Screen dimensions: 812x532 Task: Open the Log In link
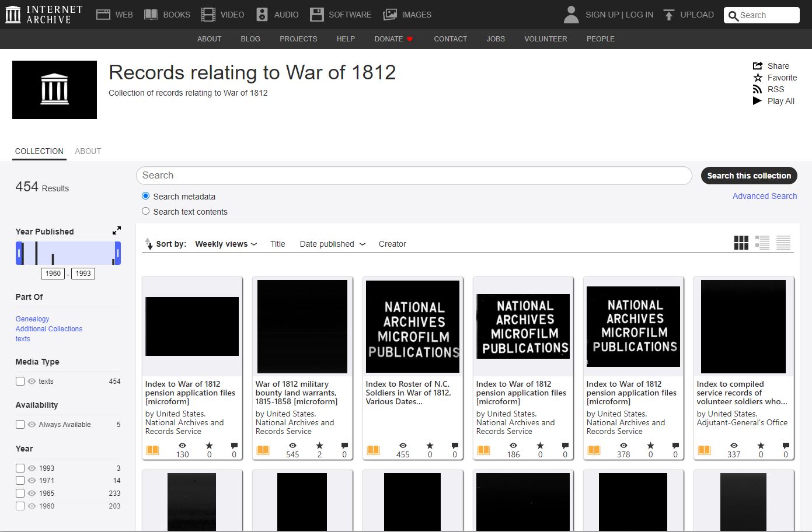[640, 15]
